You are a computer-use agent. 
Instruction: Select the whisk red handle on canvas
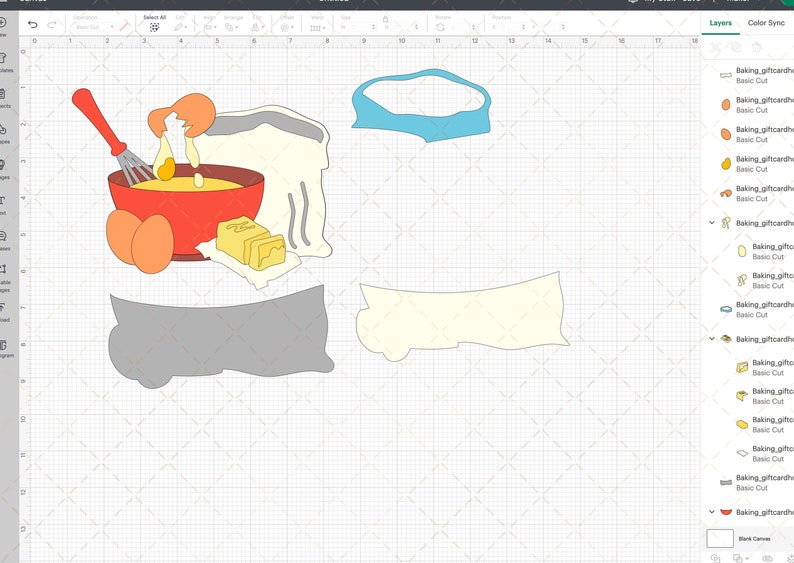click(98, 120)
